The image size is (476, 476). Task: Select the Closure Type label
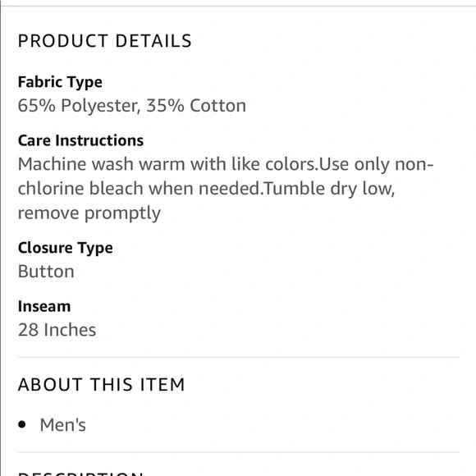(x=66, y=248)
